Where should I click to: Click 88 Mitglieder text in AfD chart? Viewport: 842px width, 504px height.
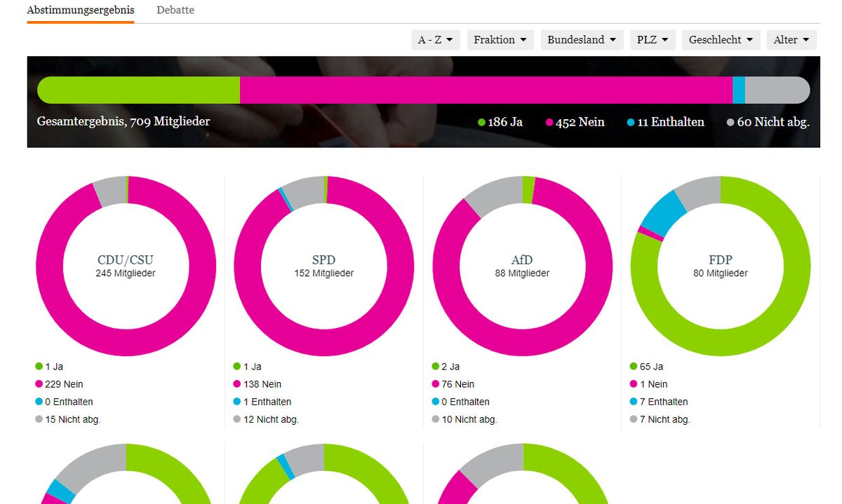click(523, 273)
